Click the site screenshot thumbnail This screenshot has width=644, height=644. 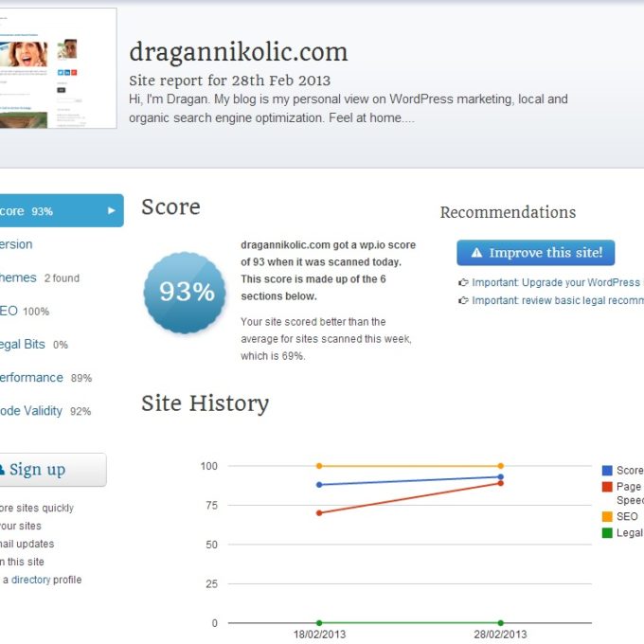click(57, 68)
